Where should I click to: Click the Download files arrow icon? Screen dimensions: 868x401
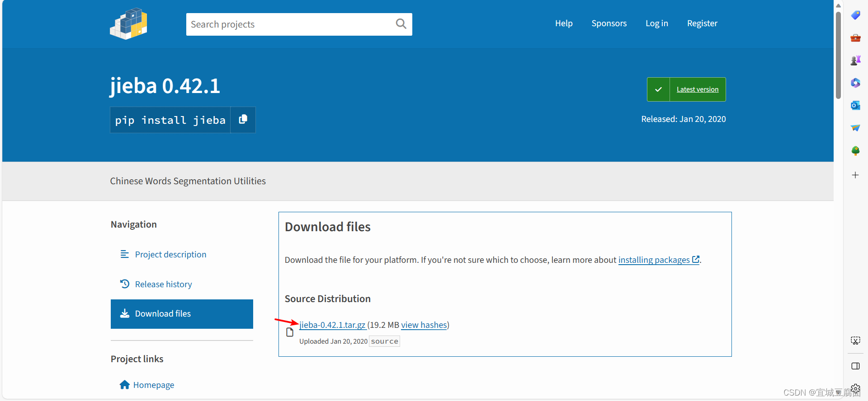124,313
